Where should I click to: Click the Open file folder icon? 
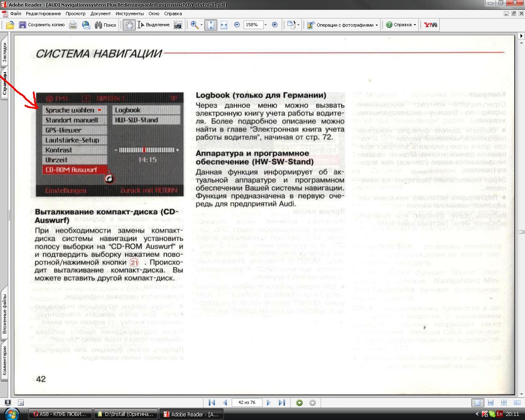[10, 25]
